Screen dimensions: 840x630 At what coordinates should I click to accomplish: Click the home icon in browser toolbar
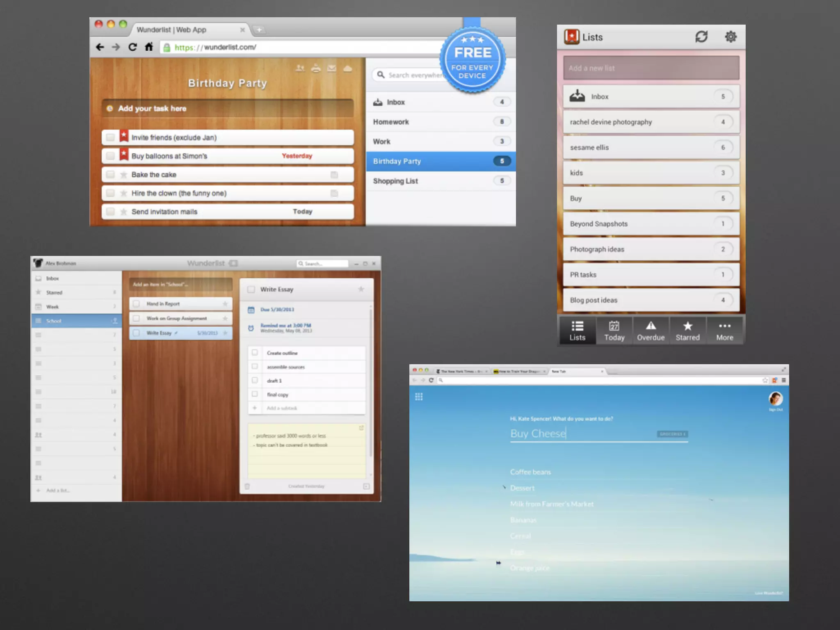tap(148, 47)
